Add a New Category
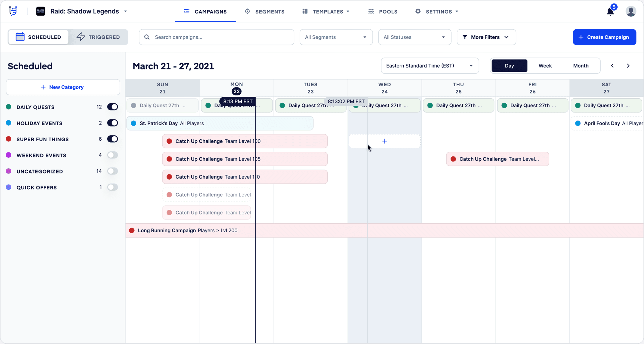This screenshot has height=344, width=644. (63, 87)
